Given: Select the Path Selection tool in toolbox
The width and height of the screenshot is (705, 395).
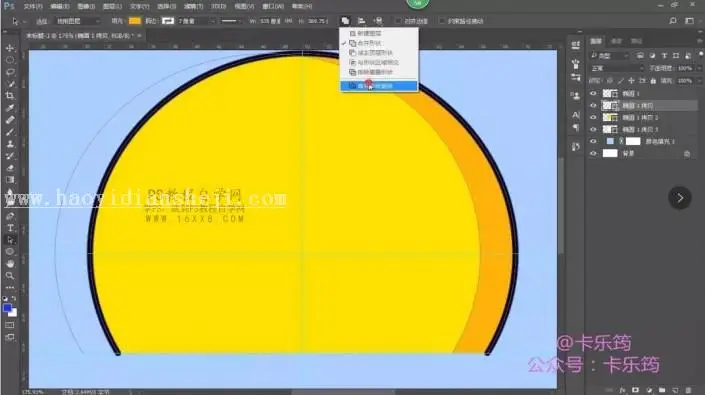Looking at the screenshot, I should [x=10, y=240].
